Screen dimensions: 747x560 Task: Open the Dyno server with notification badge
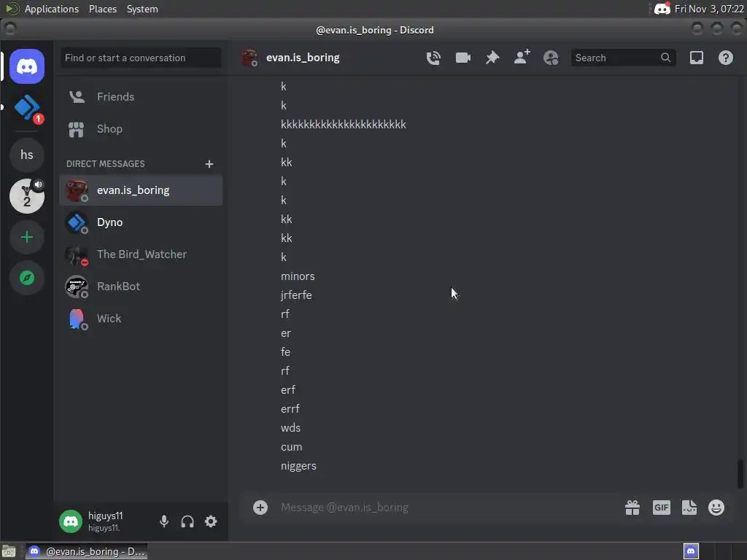[x=27, y=108]
